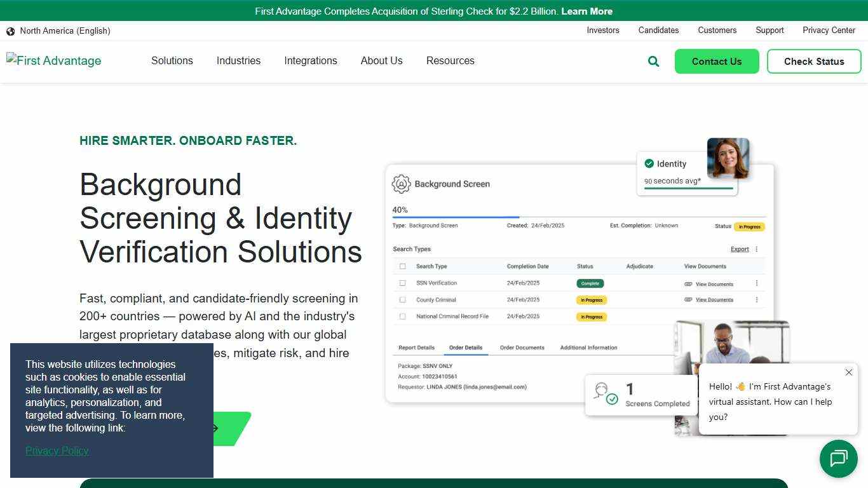Select all rows via the header checkbox
868x488 pixels.
click(x=402, y=266)
